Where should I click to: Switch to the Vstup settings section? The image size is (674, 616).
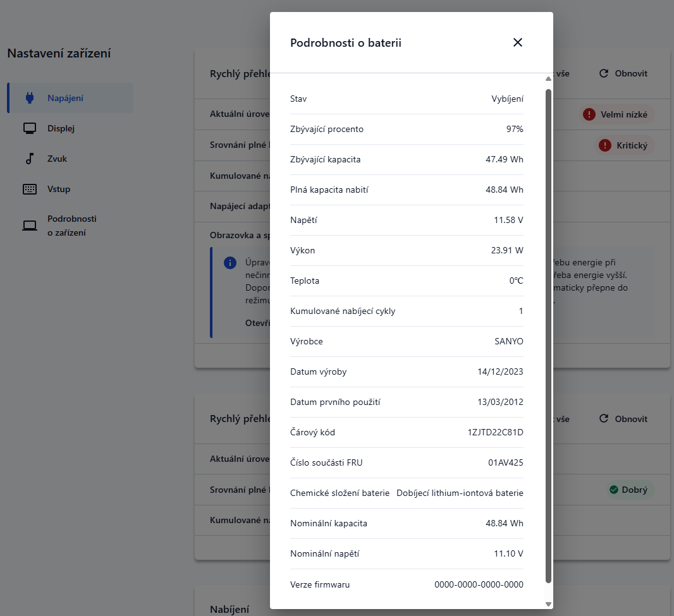(x=59, y=189)
